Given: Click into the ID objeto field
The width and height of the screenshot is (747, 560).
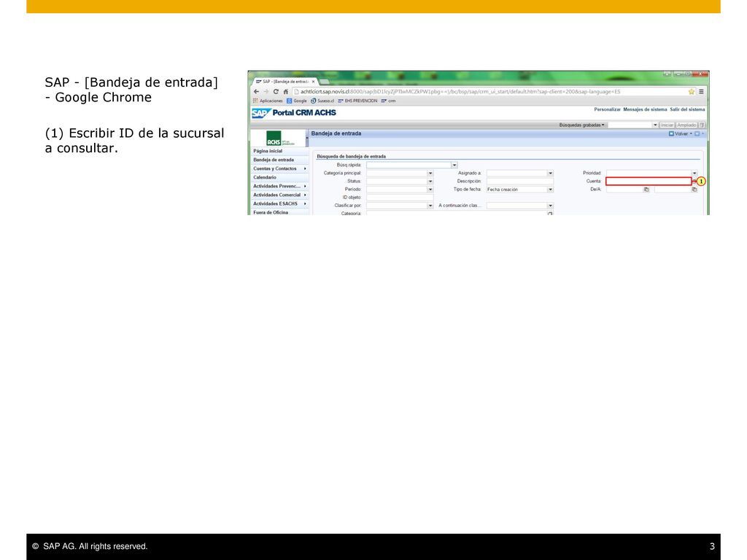Looking at the screenshot, I should (x=400, y=198).
